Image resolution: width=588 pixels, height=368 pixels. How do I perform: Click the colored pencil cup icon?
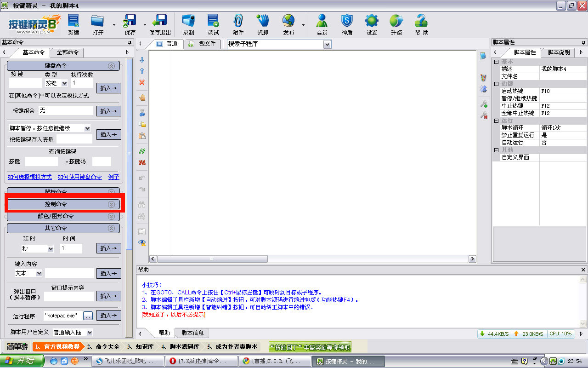point(483,78)
